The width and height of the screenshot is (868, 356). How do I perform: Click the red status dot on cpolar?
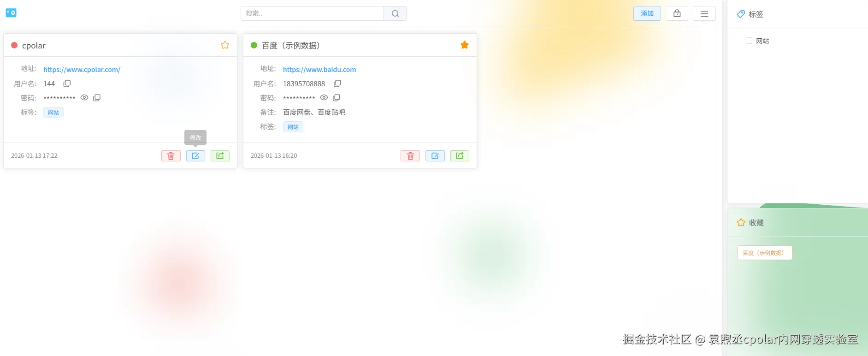click(x=14, y=45)
